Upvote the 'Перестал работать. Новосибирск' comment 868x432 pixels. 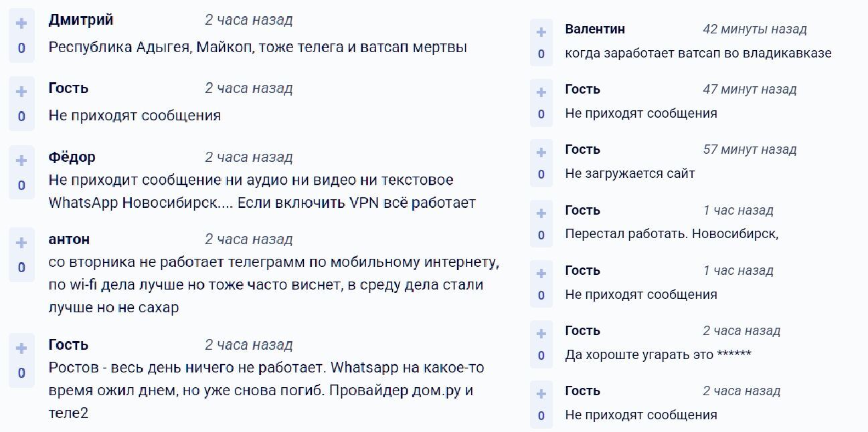541,210
